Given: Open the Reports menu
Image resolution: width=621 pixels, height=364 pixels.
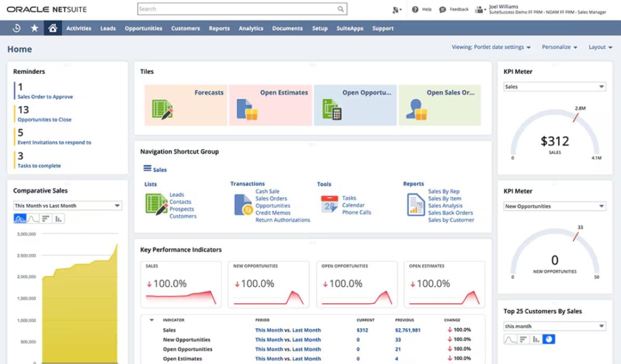Looking at the screenshot, I should coord(219,29).
